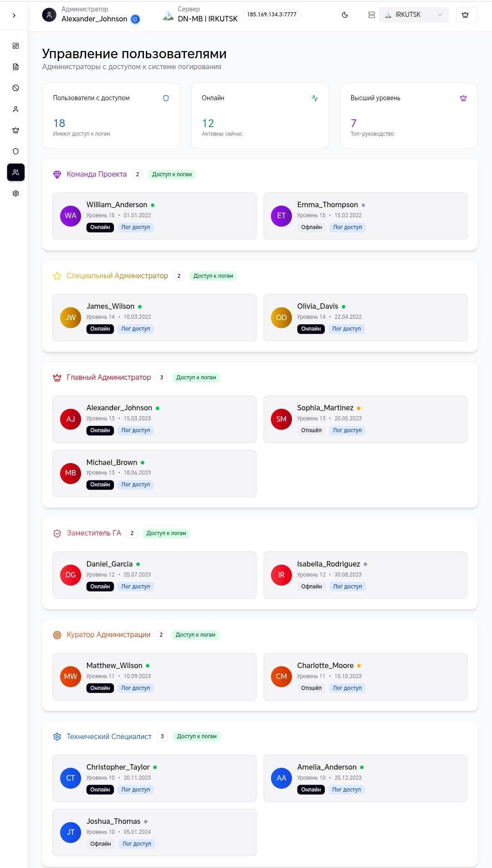Open the IRKUTSK server dropdown
The image size is (492, 868).
pyautogui.click(x=414, y=15)
